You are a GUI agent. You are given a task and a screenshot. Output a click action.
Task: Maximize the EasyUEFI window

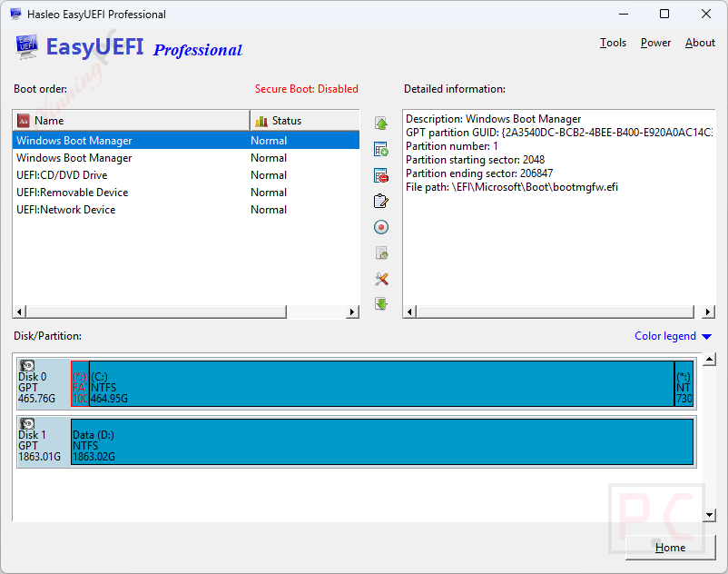664,14
